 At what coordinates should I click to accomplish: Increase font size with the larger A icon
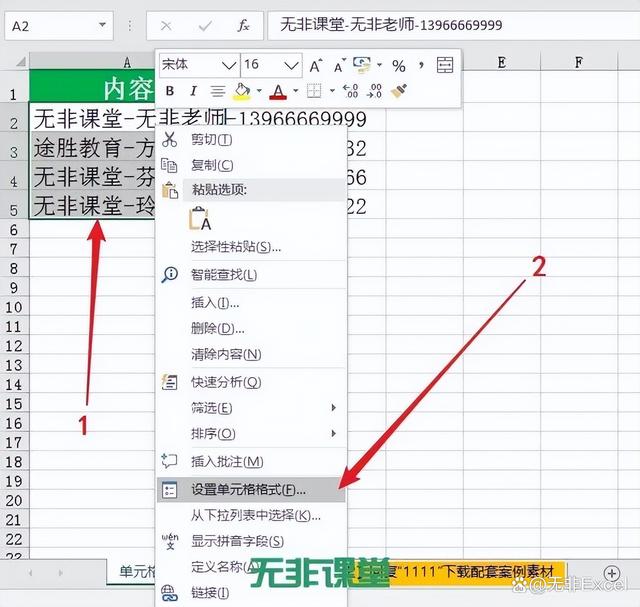click(x=316, y=65)
